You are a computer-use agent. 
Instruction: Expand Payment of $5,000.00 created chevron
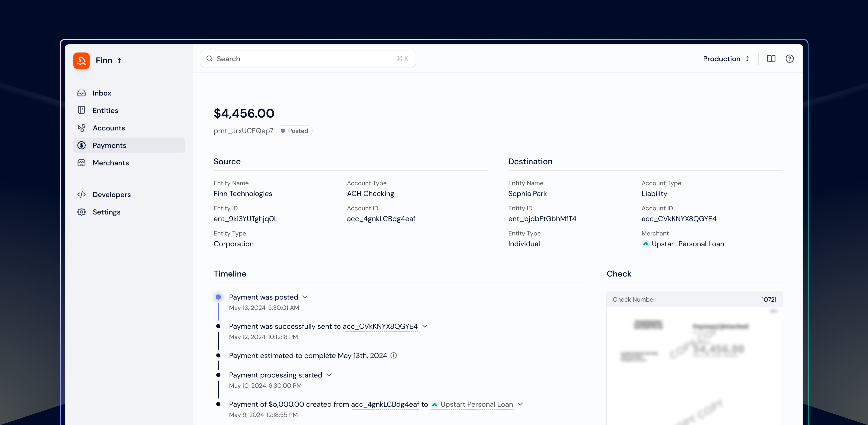point(520,404)
